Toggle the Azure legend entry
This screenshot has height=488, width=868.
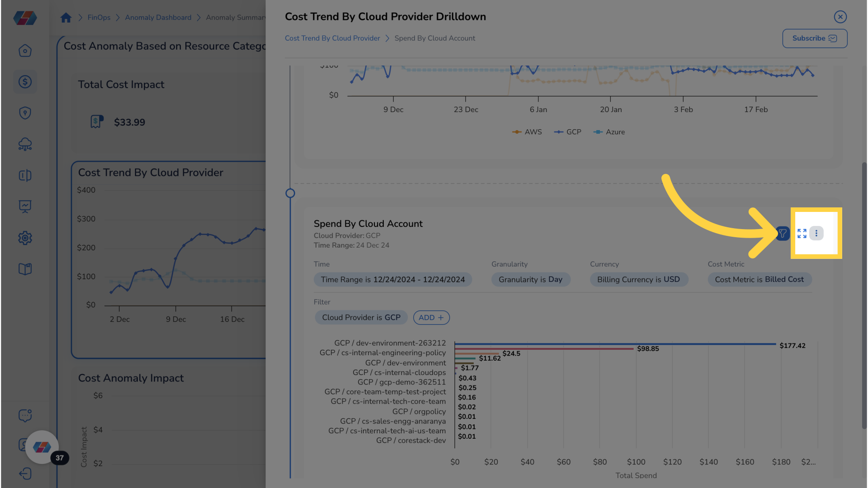coord(609,131)
